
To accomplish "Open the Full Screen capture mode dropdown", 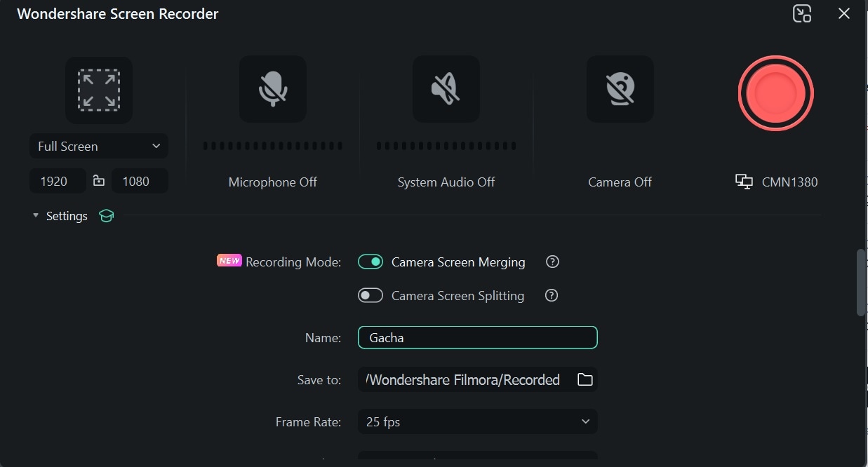I will point(98,147).
